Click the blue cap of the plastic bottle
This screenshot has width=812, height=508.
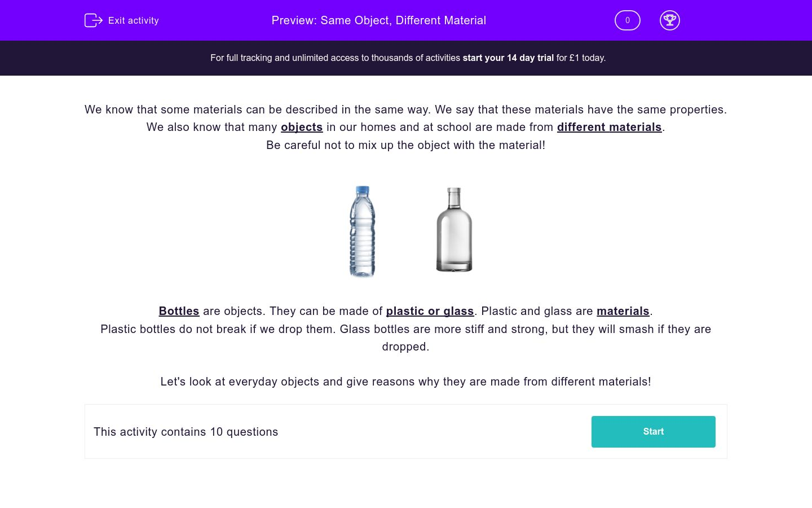(x=363, y=191)
